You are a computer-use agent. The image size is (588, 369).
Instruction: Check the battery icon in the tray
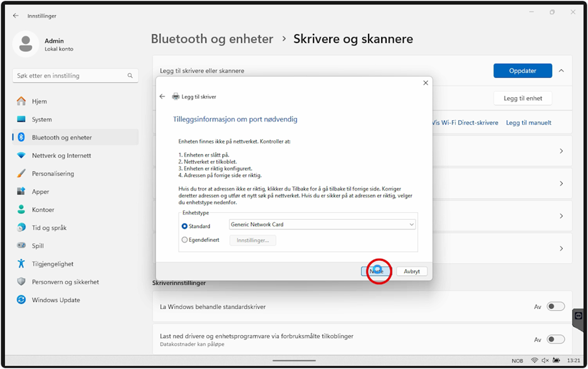(556, 360)
